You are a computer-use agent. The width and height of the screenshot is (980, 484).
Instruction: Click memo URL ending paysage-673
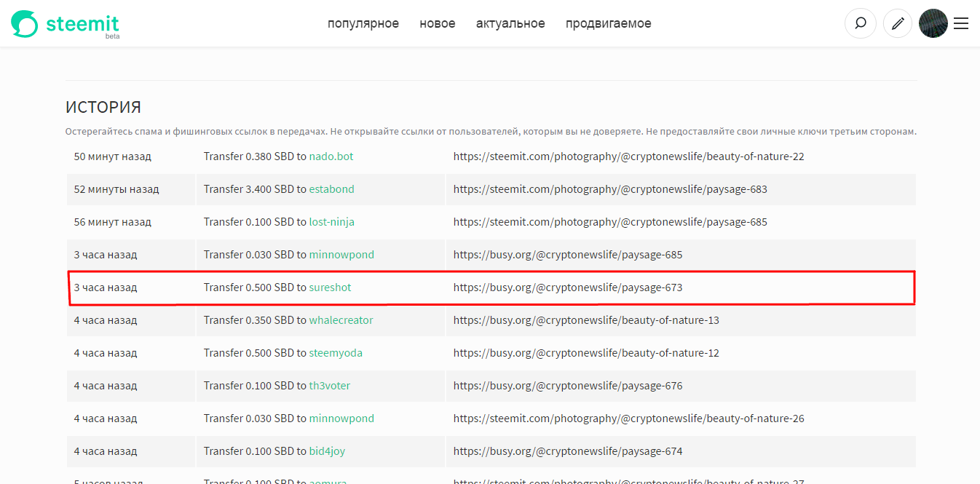coord(568,287)
